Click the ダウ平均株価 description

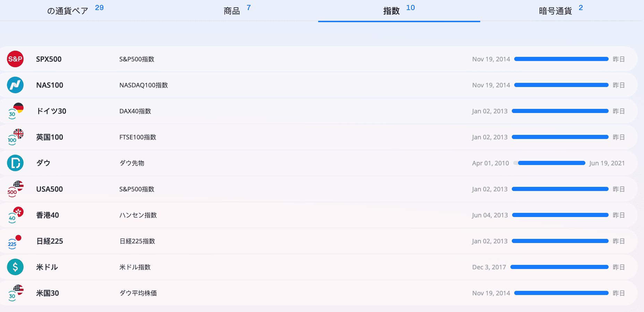point(138,293)
